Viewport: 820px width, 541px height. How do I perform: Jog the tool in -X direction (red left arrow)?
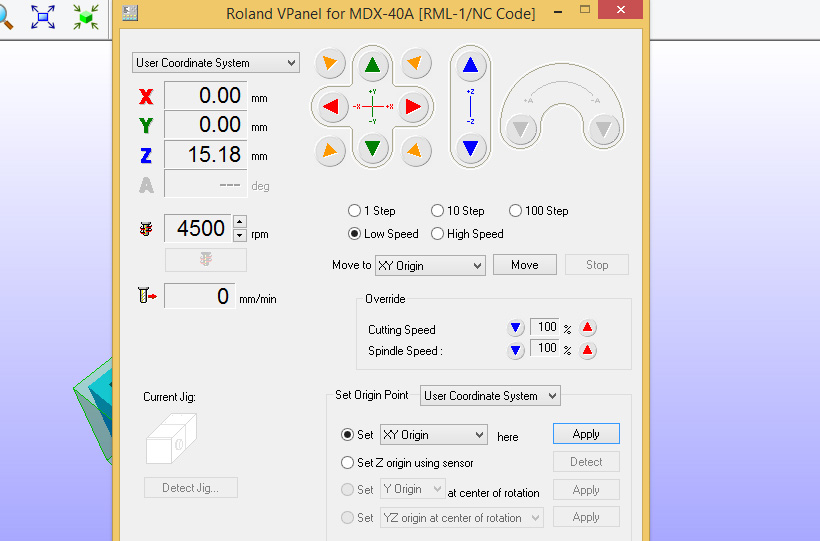click(x=331, y=107)
